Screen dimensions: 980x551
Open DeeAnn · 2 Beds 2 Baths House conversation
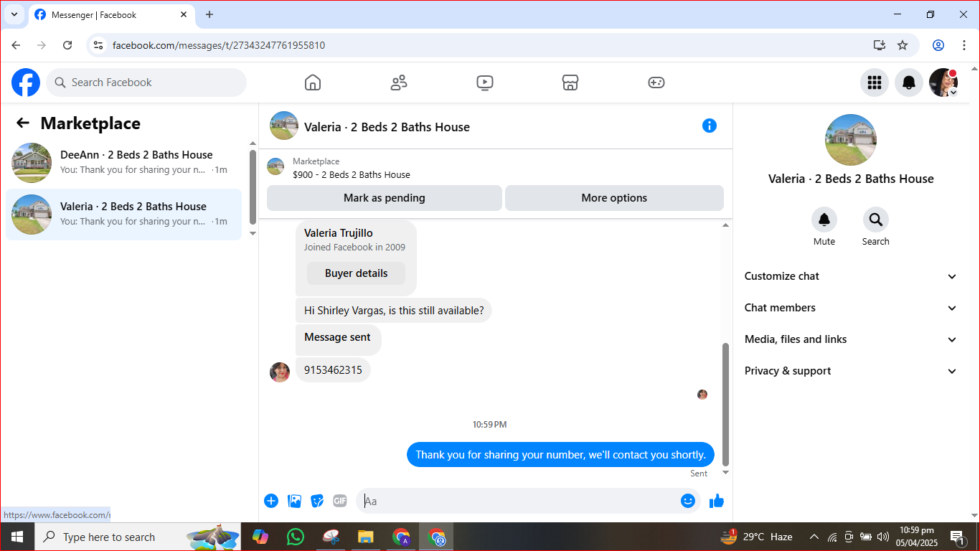click(124, 162)
